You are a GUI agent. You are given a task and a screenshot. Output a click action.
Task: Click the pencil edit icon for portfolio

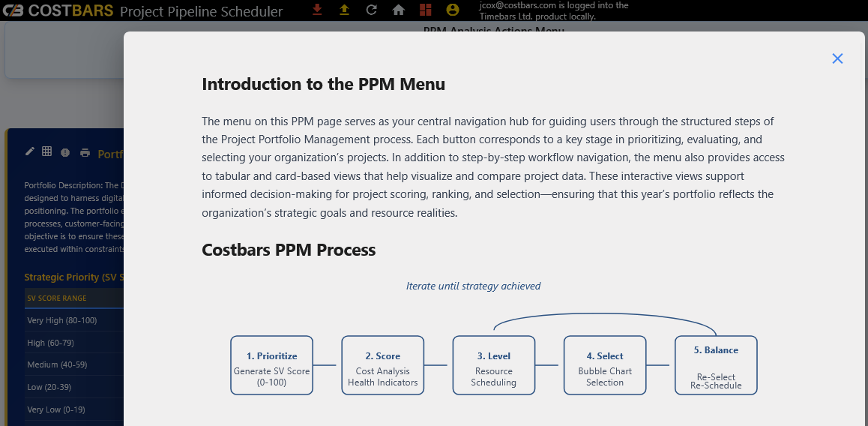click(x=30, y=151)
